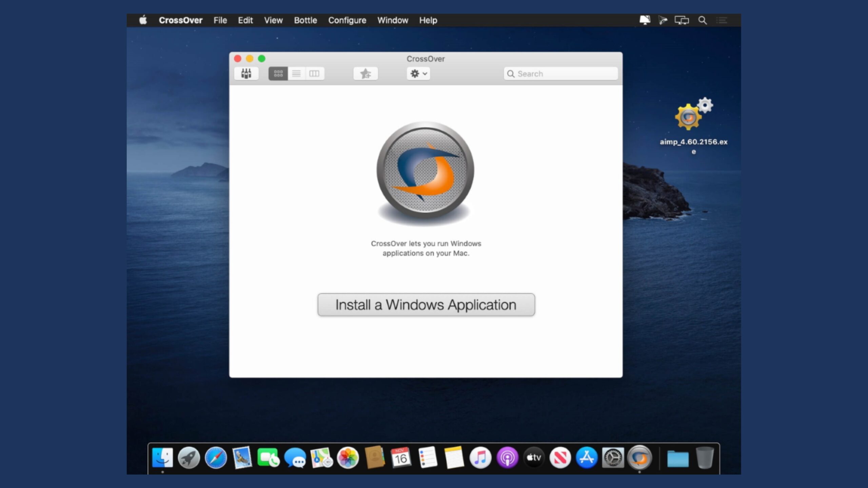Switch to icon grid view
The height and width of the screenshot is (488, 868).
(x=278, y=74)
